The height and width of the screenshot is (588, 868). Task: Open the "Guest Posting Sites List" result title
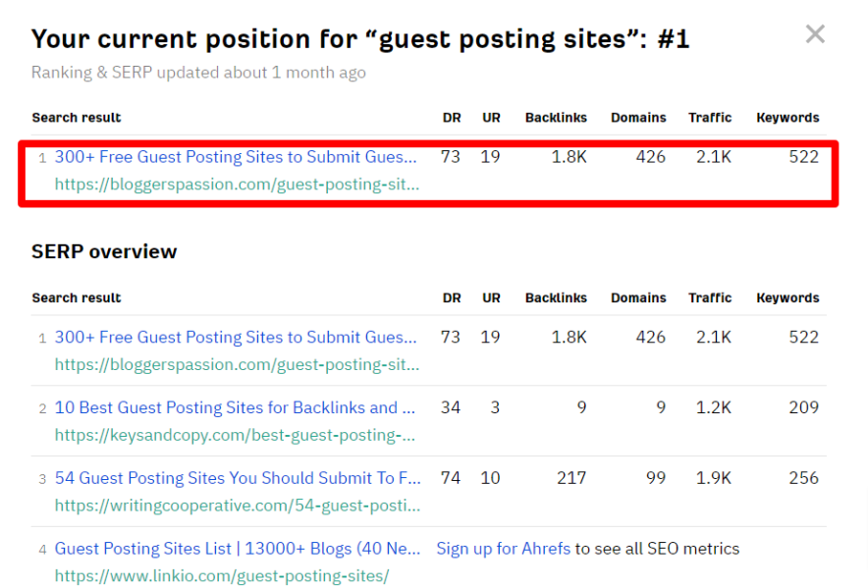click(x=237, y=550)
